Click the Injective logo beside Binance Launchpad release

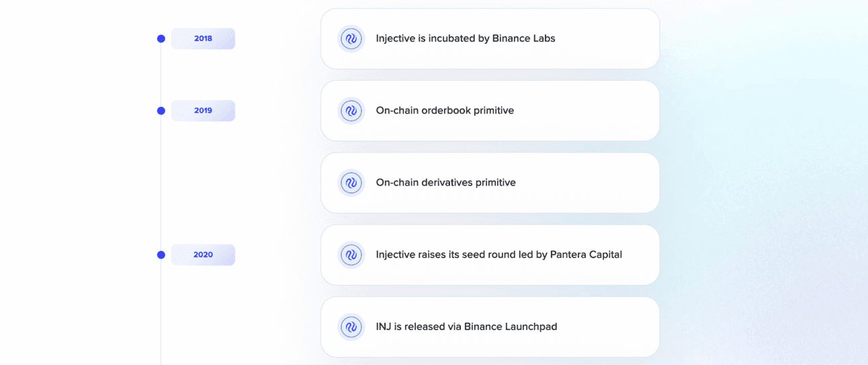[x=351, y=327]
